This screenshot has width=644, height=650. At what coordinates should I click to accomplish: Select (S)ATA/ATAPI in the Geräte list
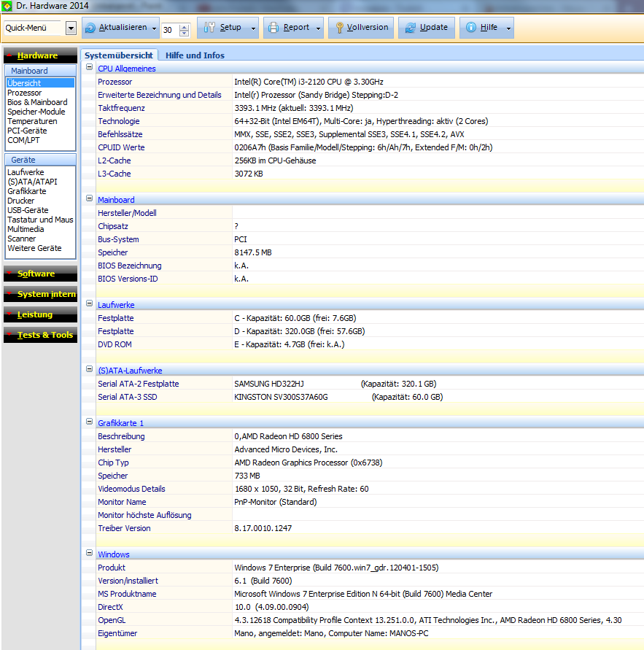[x=32, y=182]
